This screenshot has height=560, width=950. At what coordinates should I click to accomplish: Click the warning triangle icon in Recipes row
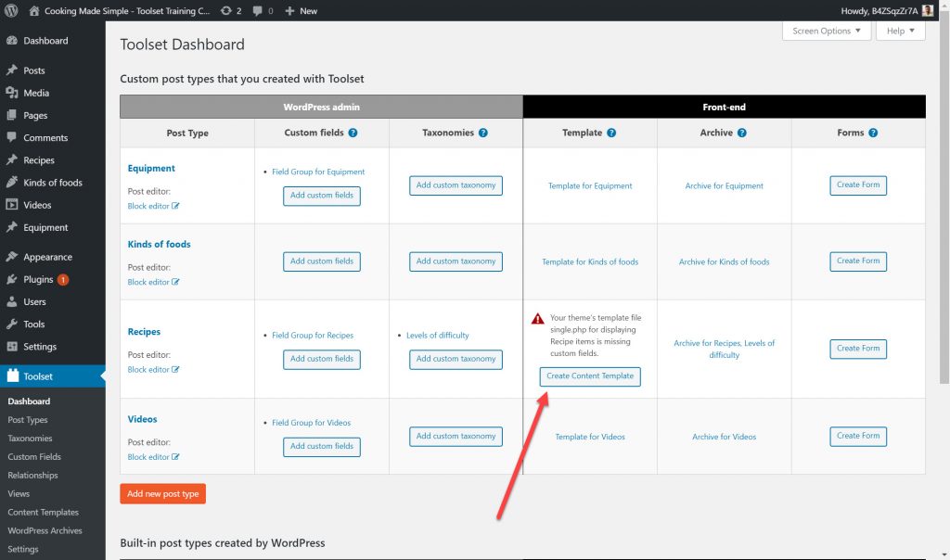[x=537, y=318]
